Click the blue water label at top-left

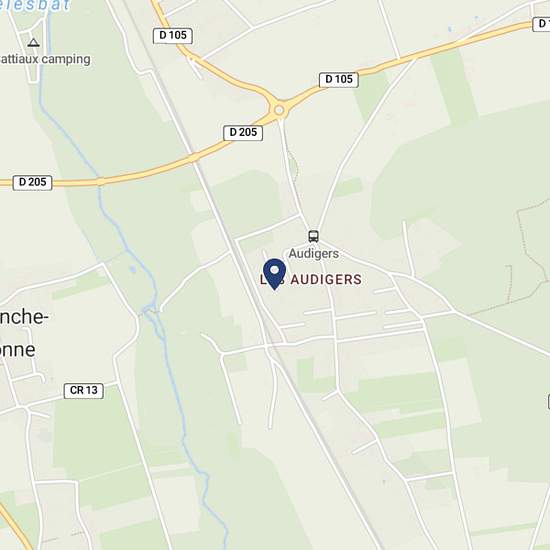pos(35,6)
